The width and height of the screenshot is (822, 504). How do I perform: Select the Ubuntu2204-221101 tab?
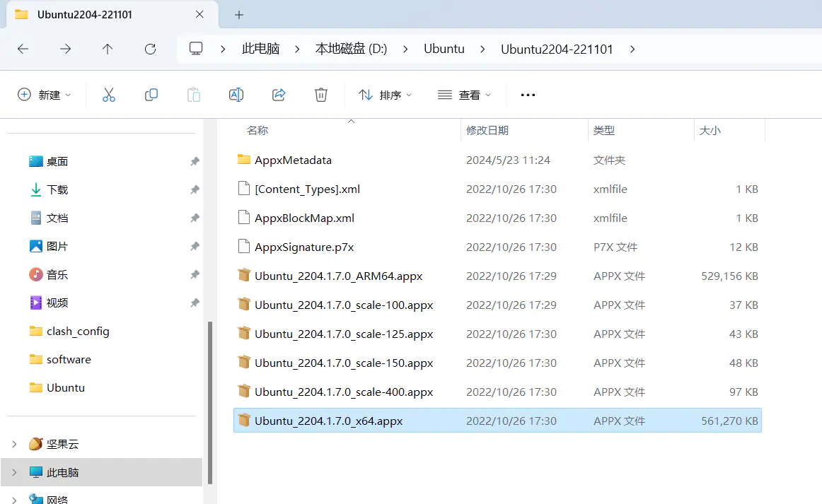tap(111, 15)
